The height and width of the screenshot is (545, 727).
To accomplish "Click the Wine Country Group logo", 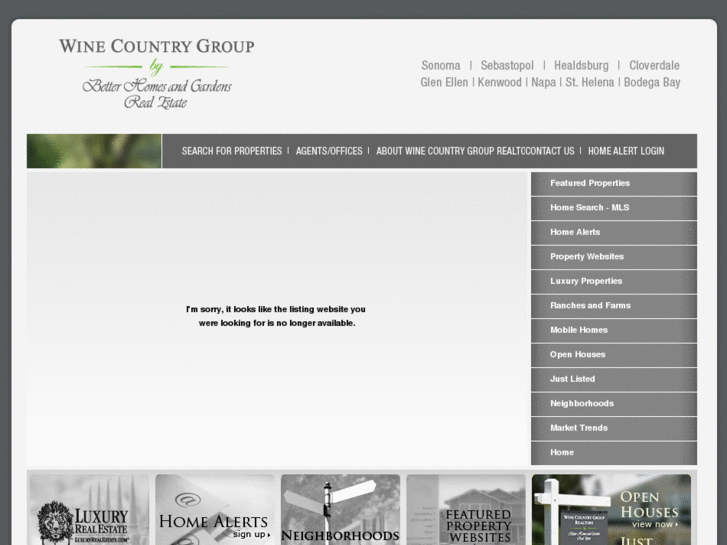I will point(157,74).
